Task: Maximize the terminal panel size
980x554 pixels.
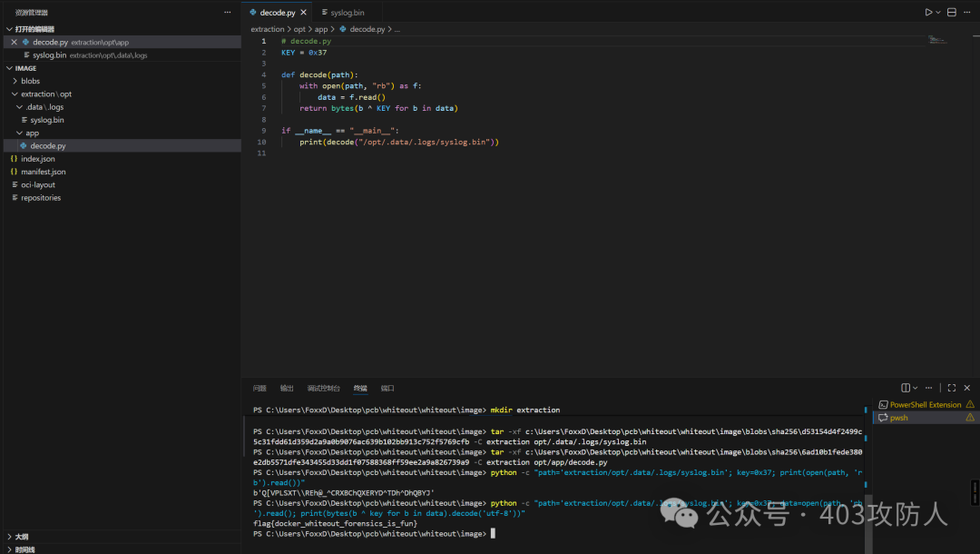Action: pos(952,388)
